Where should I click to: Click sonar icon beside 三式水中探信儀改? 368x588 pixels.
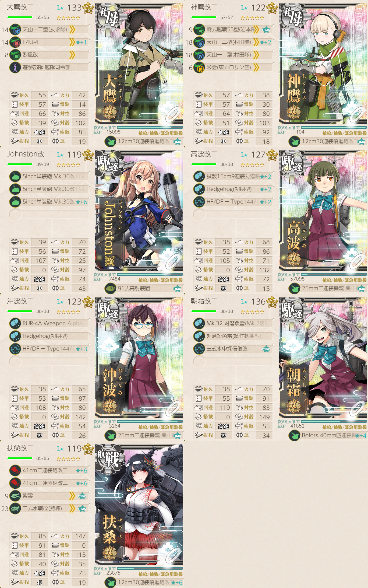[199, 349]
